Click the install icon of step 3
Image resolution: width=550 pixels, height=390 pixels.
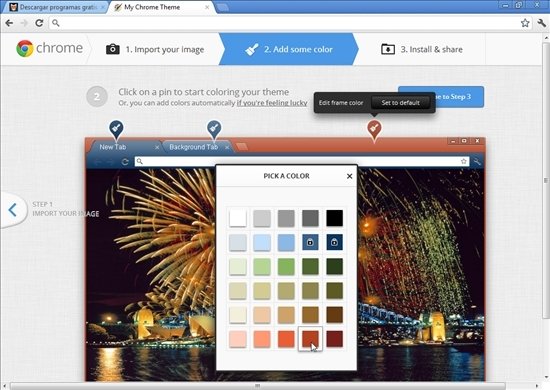pos(388,49)
